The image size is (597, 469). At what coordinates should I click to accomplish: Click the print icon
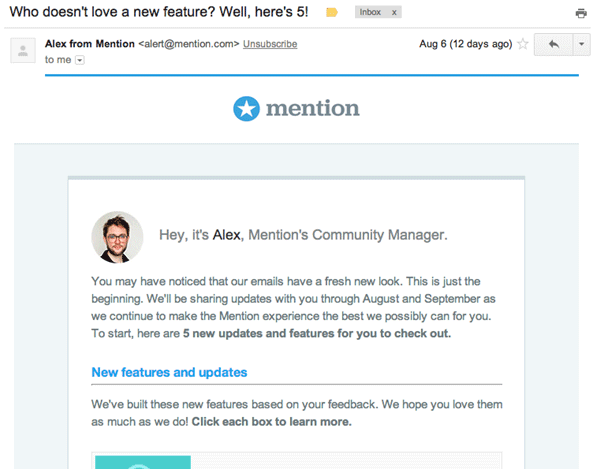(x=581, y=13)
